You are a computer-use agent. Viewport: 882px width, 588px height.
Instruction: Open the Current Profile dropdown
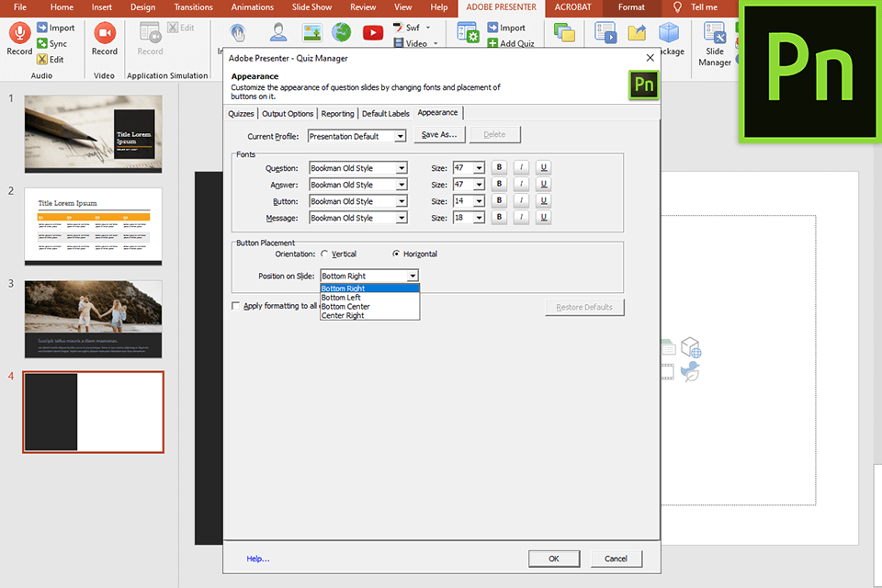(x=400, y=136)
